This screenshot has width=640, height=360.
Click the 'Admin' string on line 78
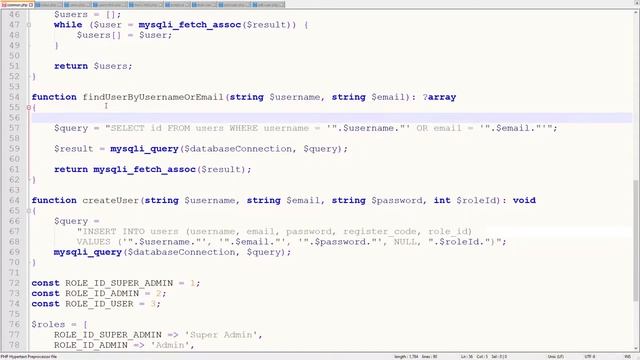point(170,345)
